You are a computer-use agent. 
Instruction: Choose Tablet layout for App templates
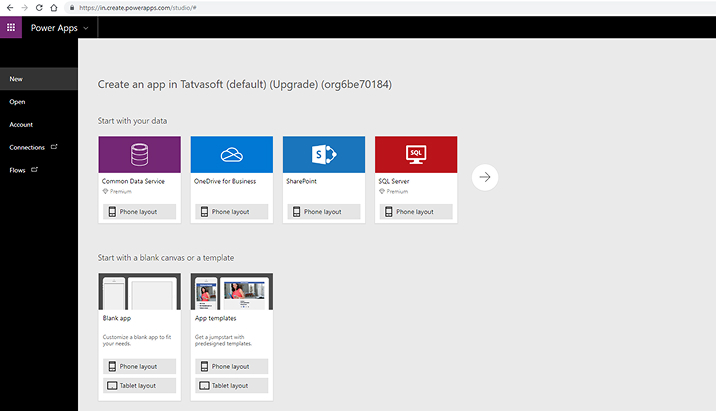[x=232, y=385]
